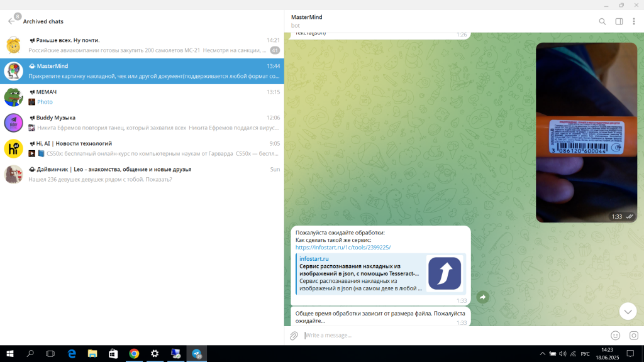The height and width of the screenshot is (362, 644).
Task: Open 'Hi, AI | Новости технологий' channel
Action: pyautogui.click(x=142, y=148)
